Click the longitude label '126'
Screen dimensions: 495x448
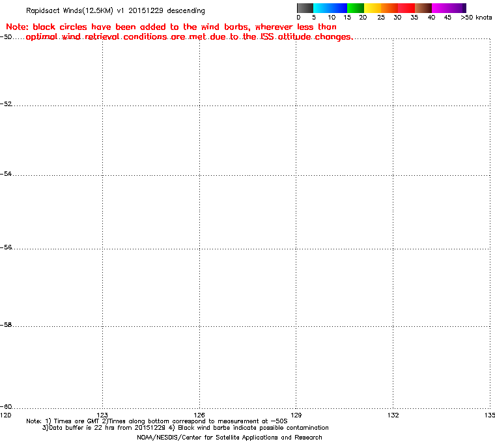coord(199,415)
